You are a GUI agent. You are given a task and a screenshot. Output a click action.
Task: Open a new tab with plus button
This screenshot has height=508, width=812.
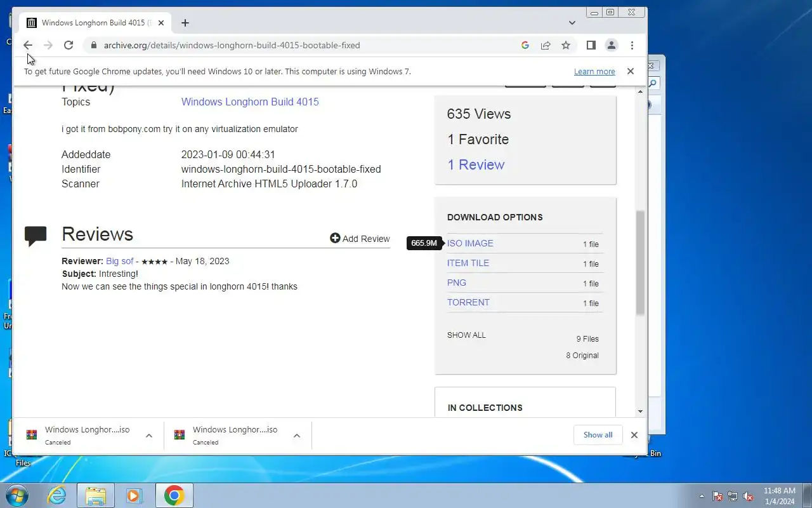click(185, 23)
